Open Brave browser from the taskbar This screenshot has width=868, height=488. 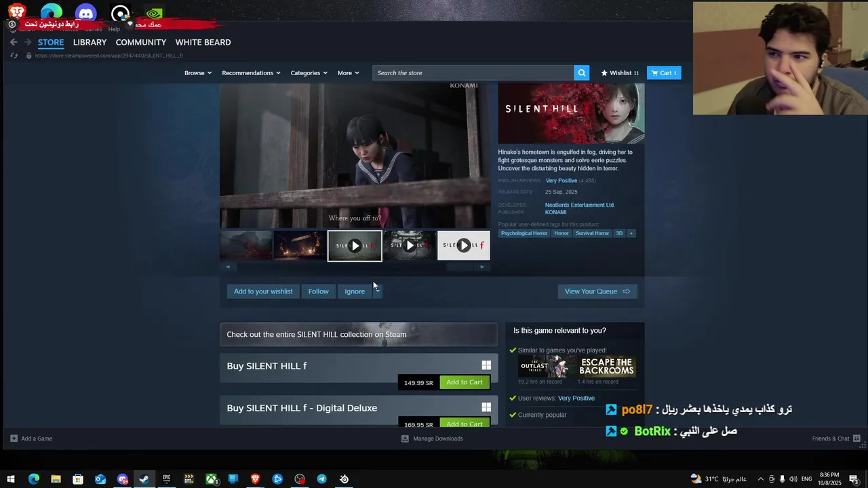(255, 479)
